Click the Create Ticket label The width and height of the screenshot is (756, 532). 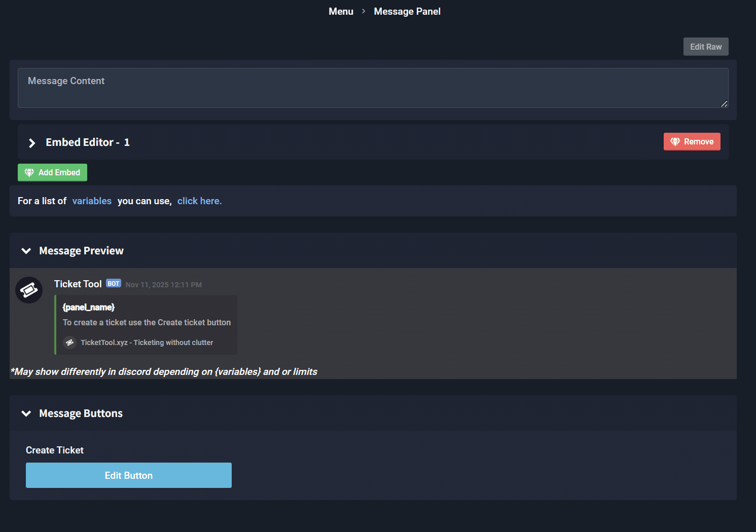pyautogui.click(x=55, y=450)
